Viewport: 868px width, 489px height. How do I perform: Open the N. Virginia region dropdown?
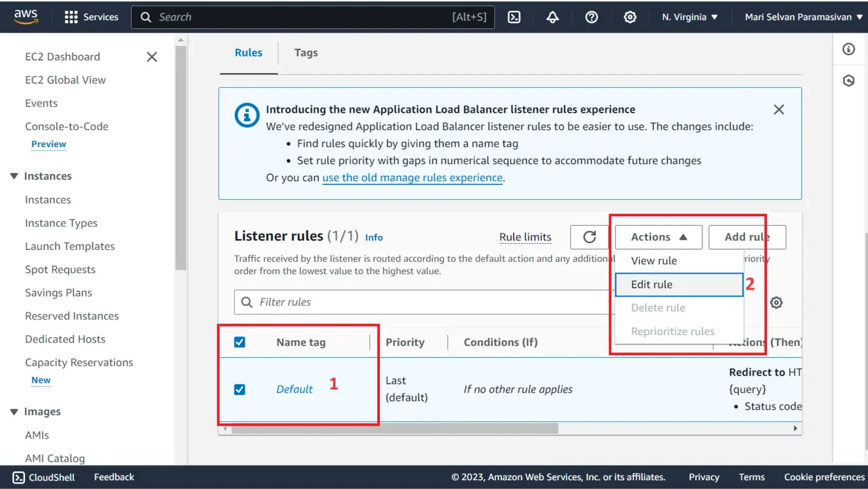[x=690, y=17]
